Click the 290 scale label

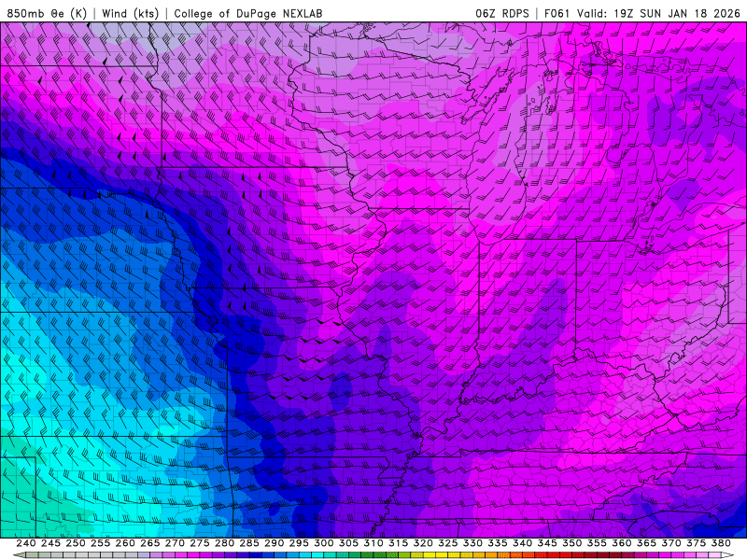(274, 543)
